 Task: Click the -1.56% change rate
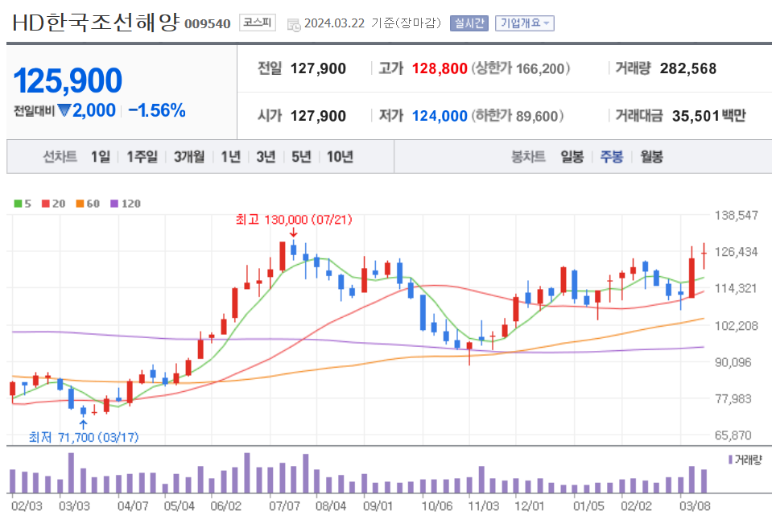[156, 111]
